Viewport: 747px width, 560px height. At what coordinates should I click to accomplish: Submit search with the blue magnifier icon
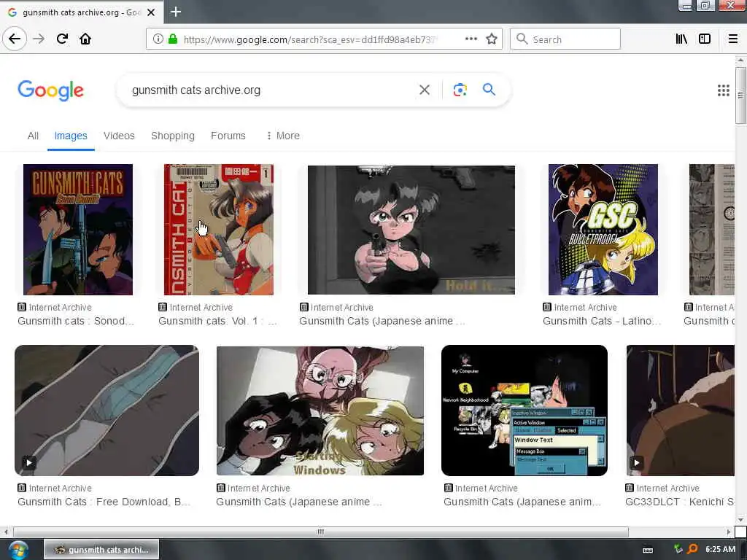[x=489, y=90]
